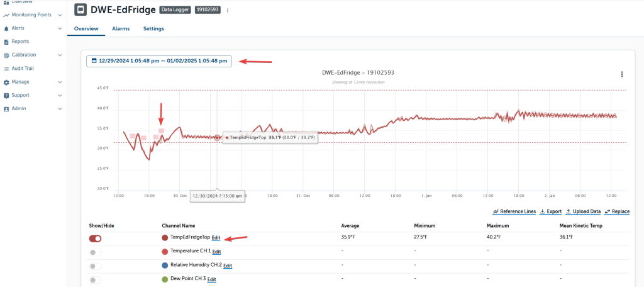Open the date range picker
The width and height of the screenshot is (644, 287).
pos(158,61)
